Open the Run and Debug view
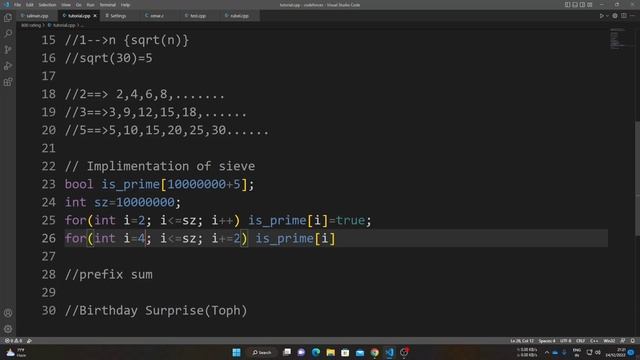The height and width of the screenshot is (360, 640). coord(8,66)
